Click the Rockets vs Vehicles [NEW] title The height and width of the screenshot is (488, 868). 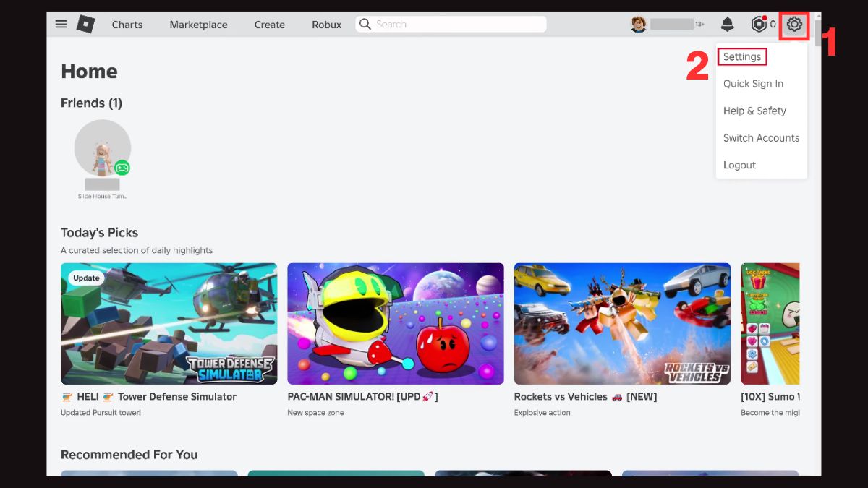click(587, 396)
